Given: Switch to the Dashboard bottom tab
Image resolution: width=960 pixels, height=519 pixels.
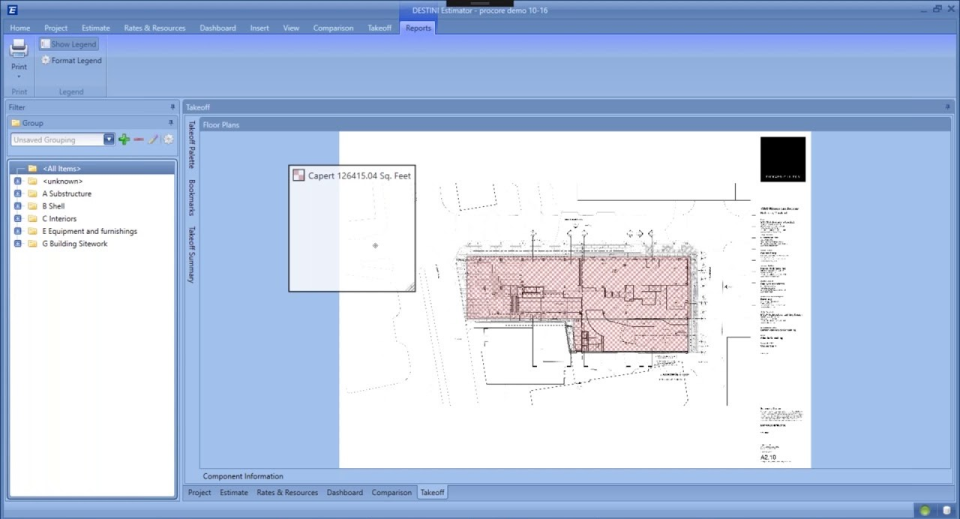Looking at the screenshot, I should coord(344,493).
